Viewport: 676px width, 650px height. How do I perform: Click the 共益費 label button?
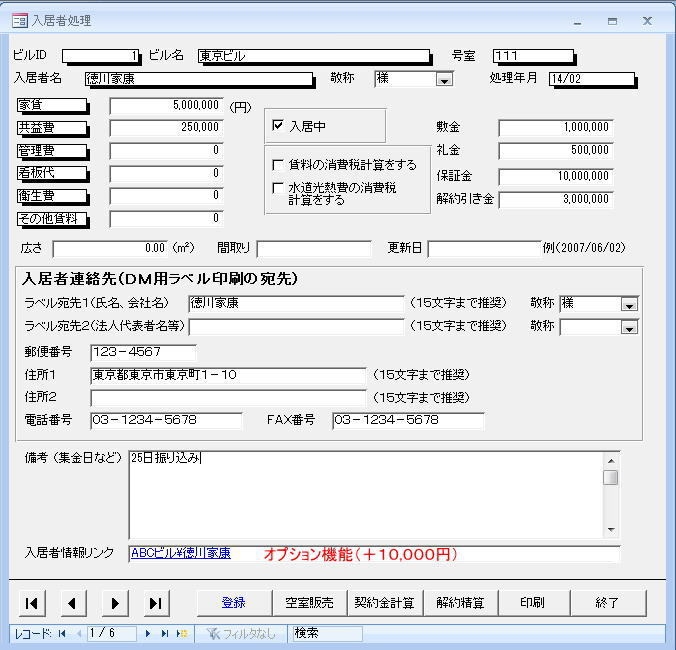click(52, 128)
